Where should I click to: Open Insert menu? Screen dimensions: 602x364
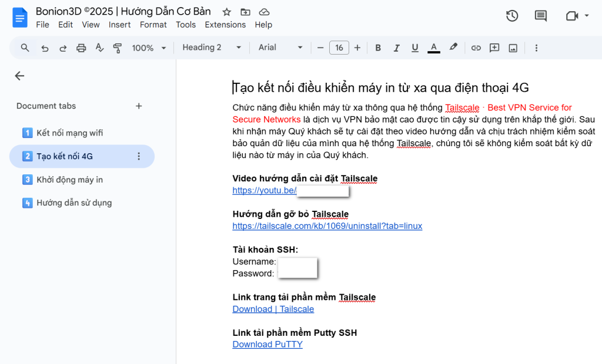(x=119, y=25)
